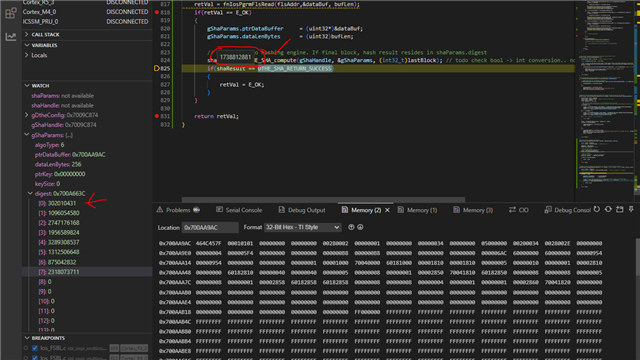Click the continuous refresh icon in memory panel
Screen dimensions: 640x360
tap(608, 209)
